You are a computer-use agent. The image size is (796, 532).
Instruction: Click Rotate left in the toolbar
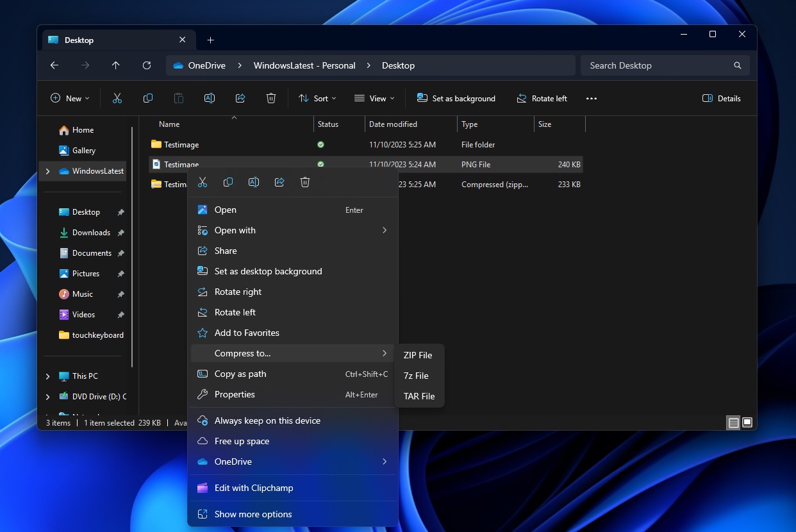pyautogui.click(x=542, y=99)
